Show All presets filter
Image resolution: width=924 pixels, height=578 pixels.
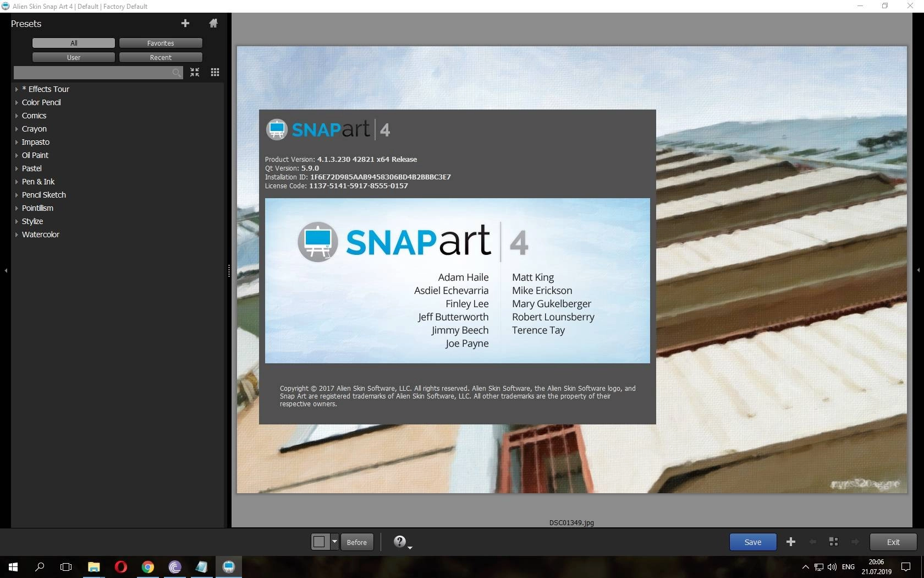click(x=74, y=43)
